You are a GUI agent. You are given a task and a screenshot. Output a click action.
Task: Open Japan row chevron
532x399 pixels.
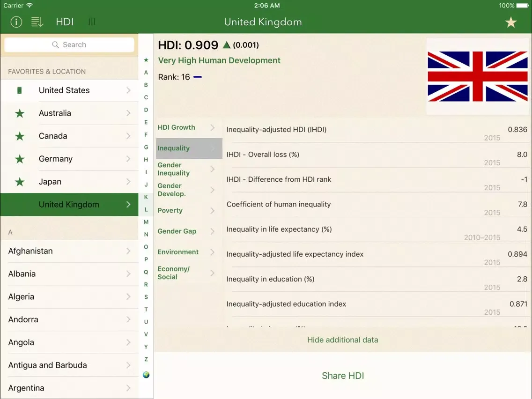128,182
